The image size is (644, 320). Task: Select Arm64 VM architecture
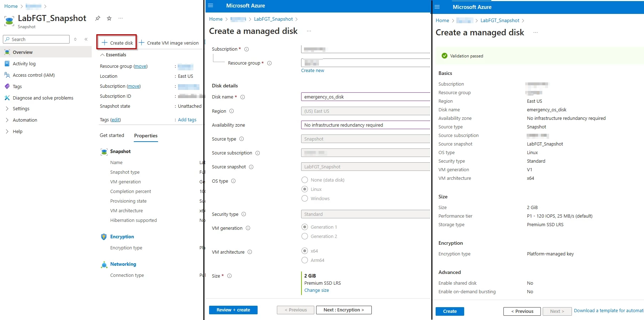(305, 260)
